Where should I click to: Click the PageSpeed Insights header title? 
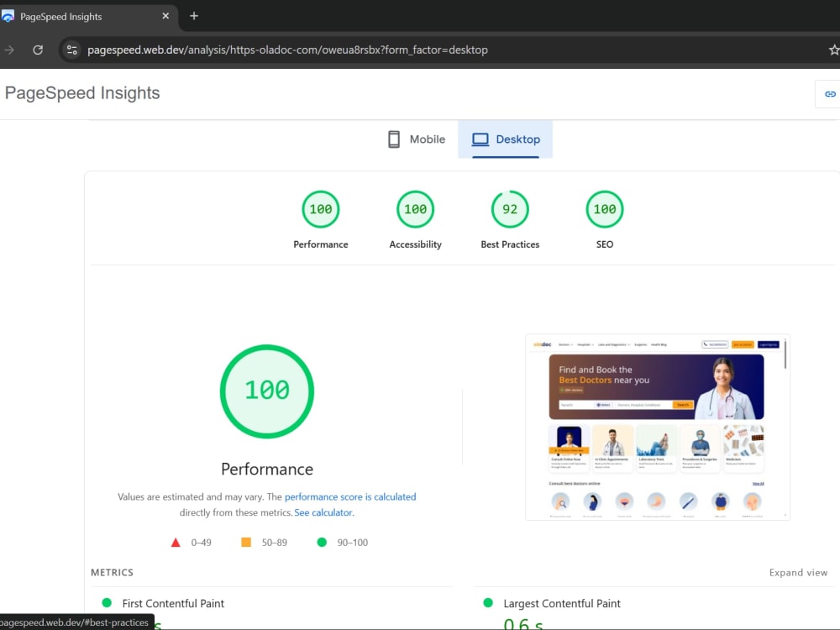82,92
